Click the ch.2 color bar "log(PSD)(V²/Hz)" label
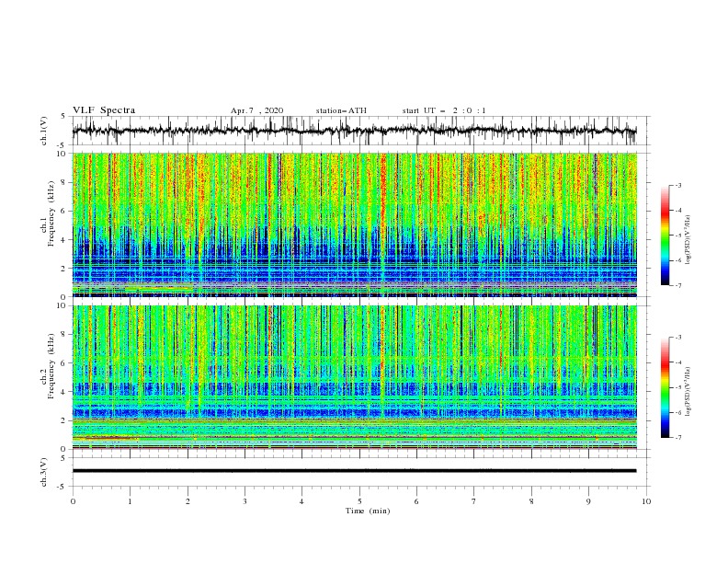Image resolution: width=728 pixels, height=563 pixels. (x=688, y=392)
